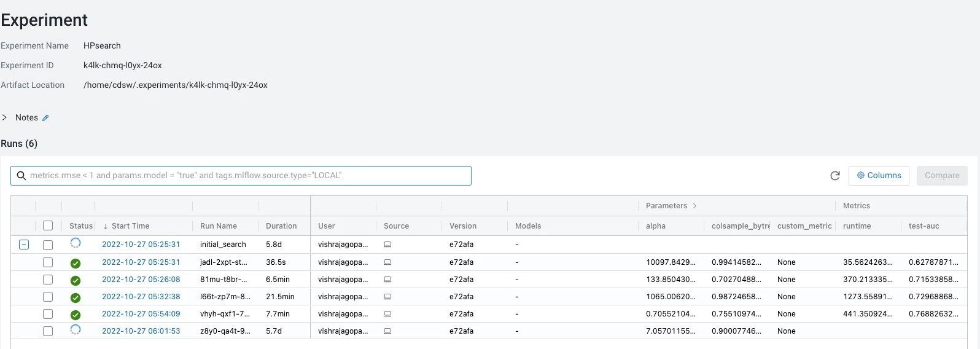Click the source laptop icon for jadl-2xpt run

(x=387, y=262)
